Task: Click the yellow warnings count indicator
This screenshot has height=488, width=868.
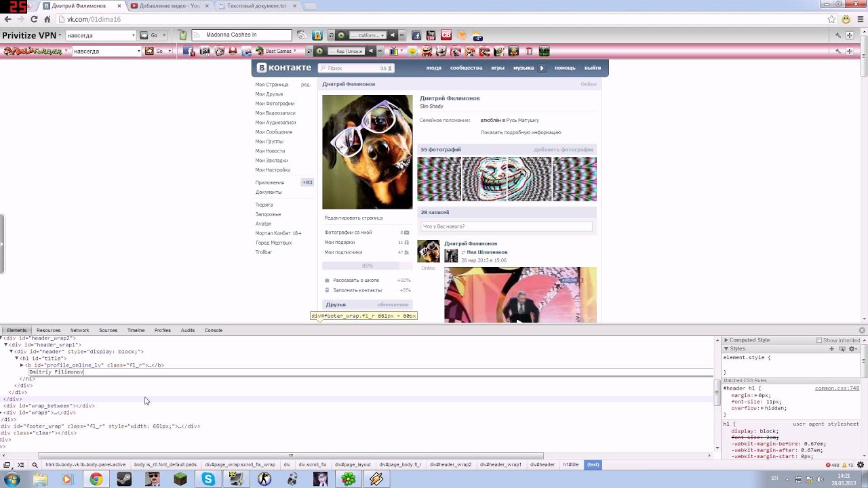Action: (848, 465)
